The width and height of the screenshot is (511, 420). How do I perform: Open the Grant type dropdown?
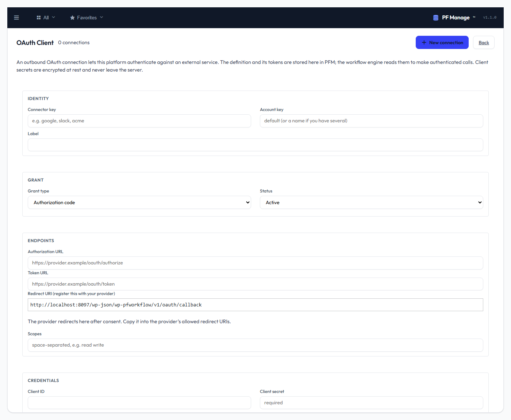(139, 202)
